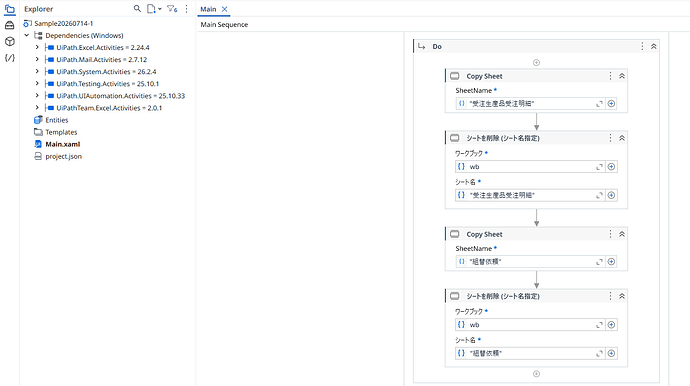Expand UiPath.Excel.Activities dependency
Screen dimensions: 690x386
tap(37, 47)
